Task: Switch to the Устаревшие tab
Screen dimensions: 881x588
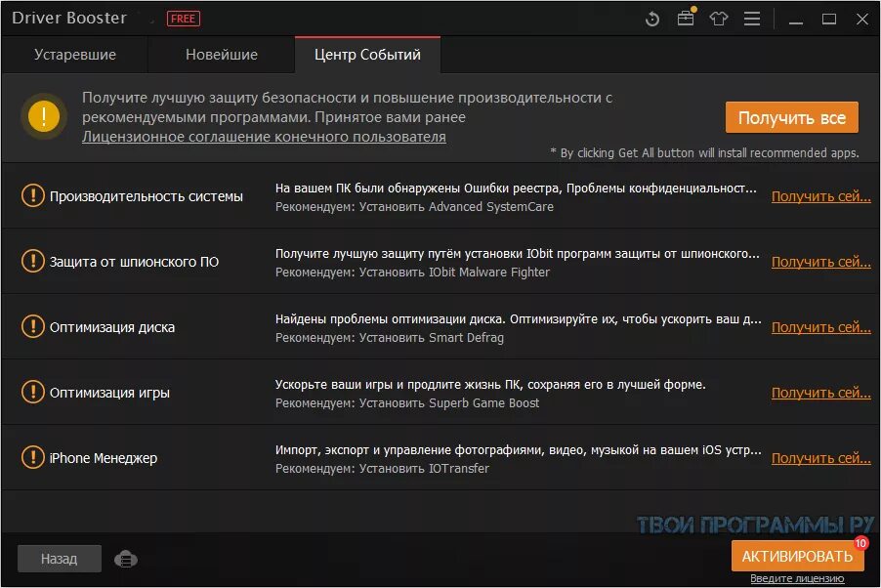Action: (x=75, y=55)
